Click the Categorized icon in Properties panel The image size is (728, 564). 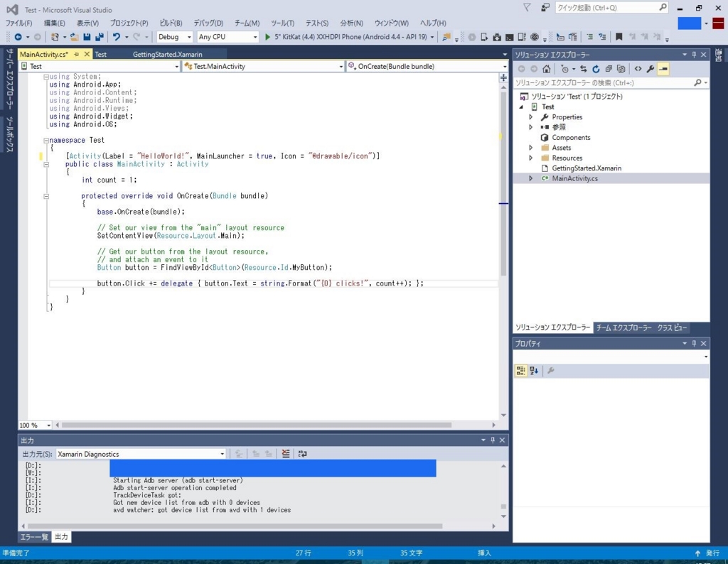pos(521,371)
